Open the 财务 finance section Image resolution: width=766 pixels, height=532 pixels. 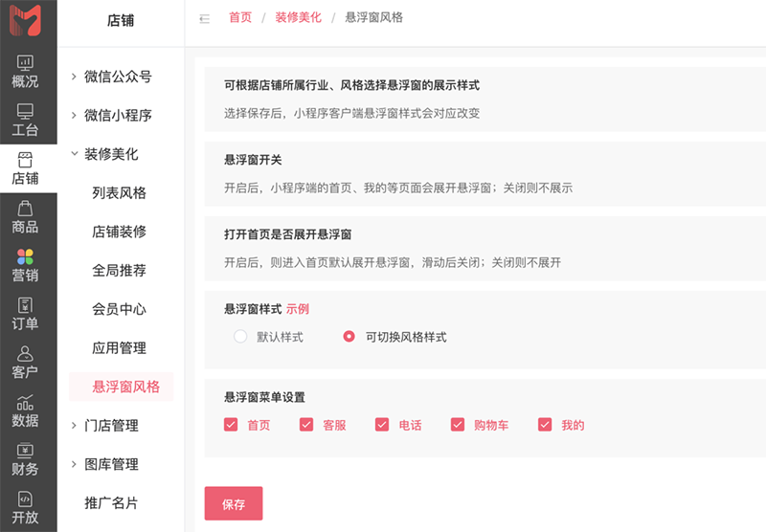pos(25,459)
